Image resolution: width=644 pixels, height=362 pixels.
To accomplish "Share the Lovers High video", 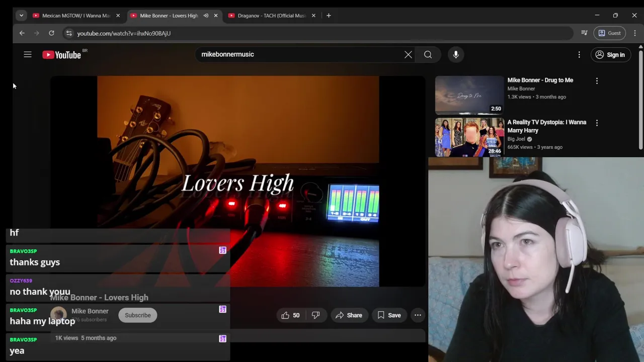I will (349, 315).
